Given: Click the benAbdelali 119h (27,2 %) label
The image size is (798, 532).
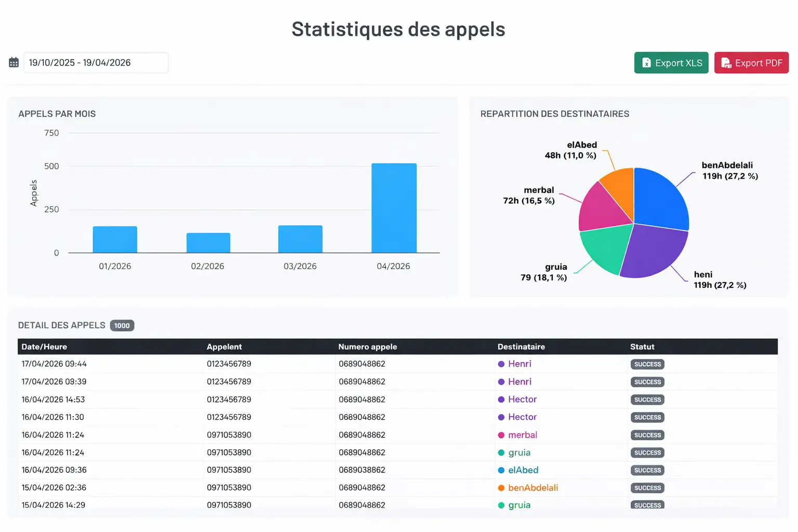Looking at the screenshot, I should point(730,170).
